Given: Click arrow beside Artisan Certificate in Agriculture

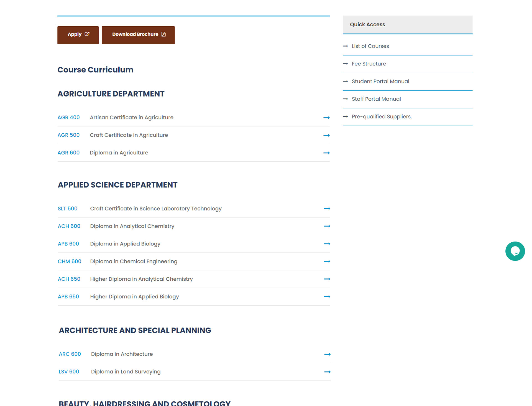Looking at the screenshot, I should click(x=326, y=118).
